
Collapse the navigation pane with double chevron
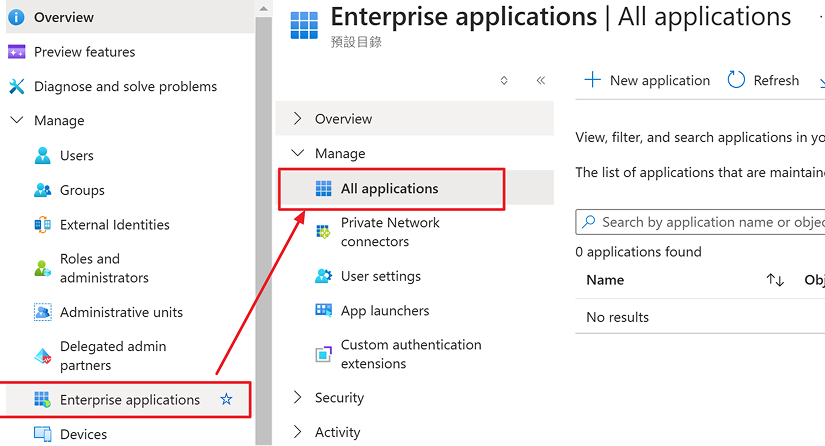pos(540,80)
